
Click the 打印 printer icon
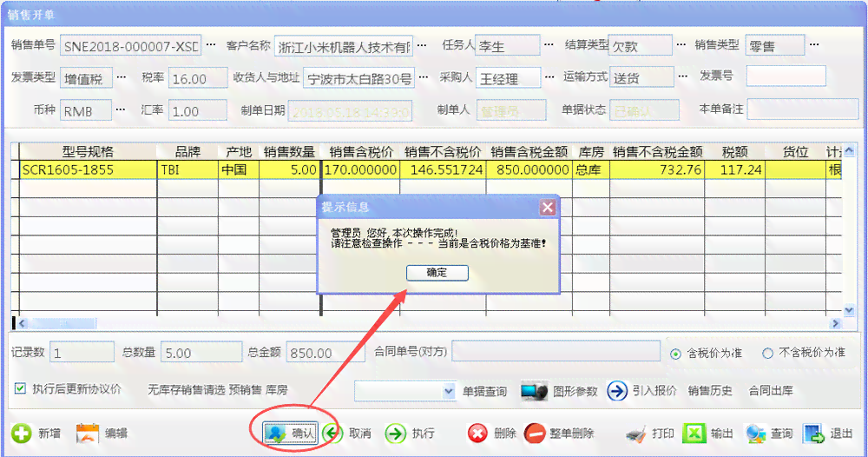pos(636,434)
